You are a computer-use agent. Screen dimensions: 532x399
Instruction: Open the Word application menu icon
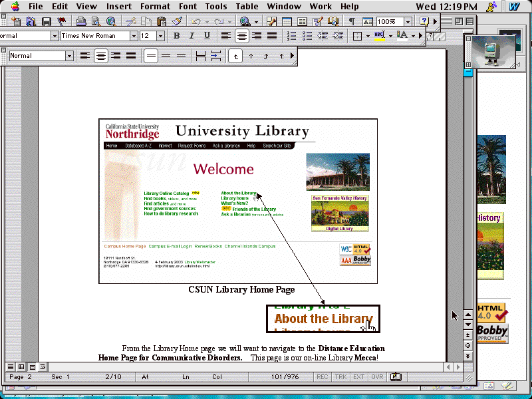(x=514, y=7)
